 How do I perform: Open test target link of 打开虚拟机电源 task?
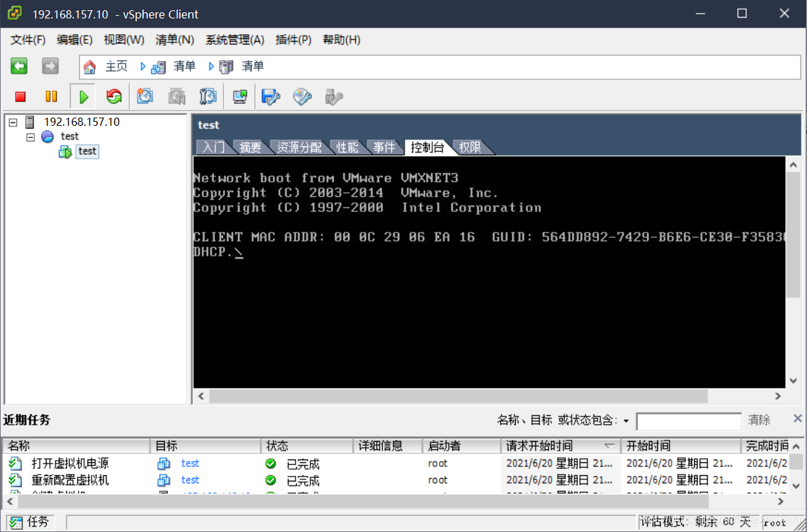(x=190, y=463)
